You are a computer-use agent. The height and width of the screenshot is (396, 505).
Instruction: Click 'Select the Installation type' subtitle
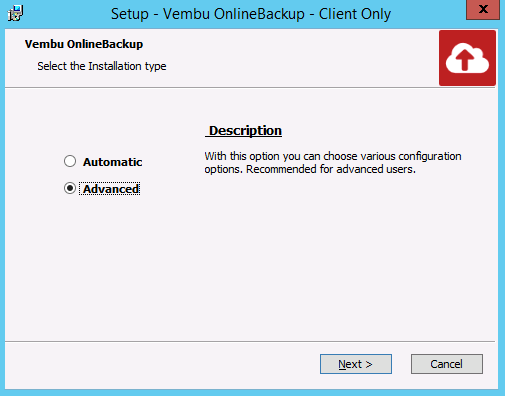[x=102, y=66]
